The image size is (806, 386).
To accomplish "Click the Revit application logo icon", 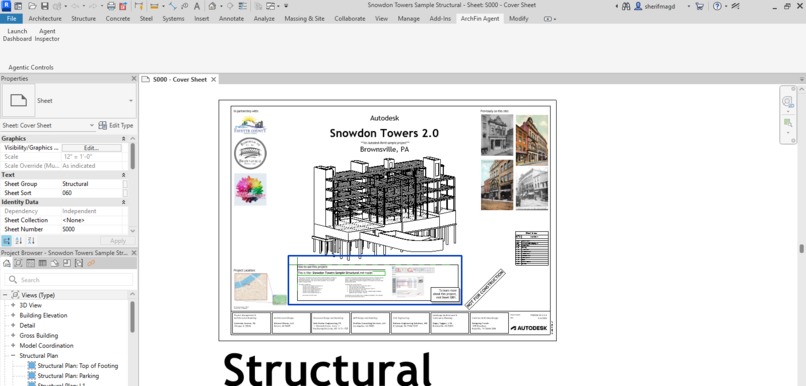I will (6, 6).
